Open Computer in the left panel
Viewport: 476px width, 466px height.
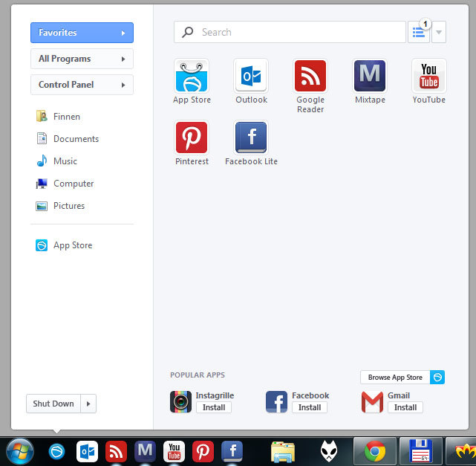[65, 183]
